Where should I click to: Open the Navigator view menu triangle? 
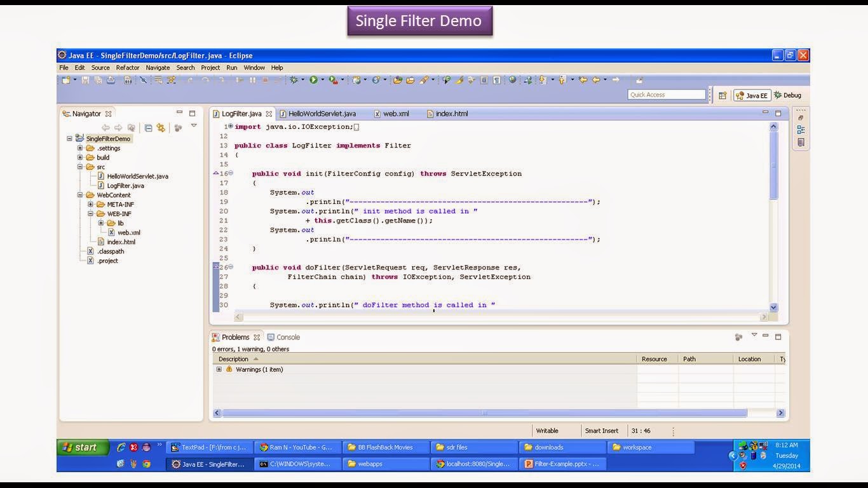194,125
